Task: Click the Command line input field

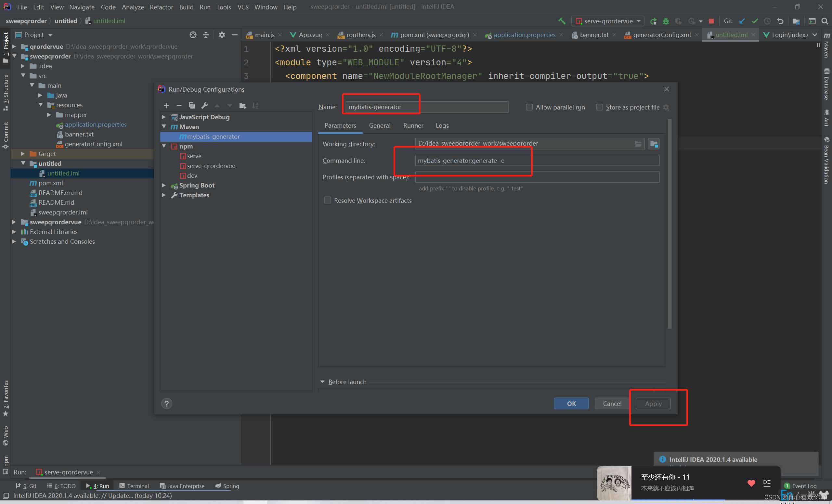Action: point(537,160)
